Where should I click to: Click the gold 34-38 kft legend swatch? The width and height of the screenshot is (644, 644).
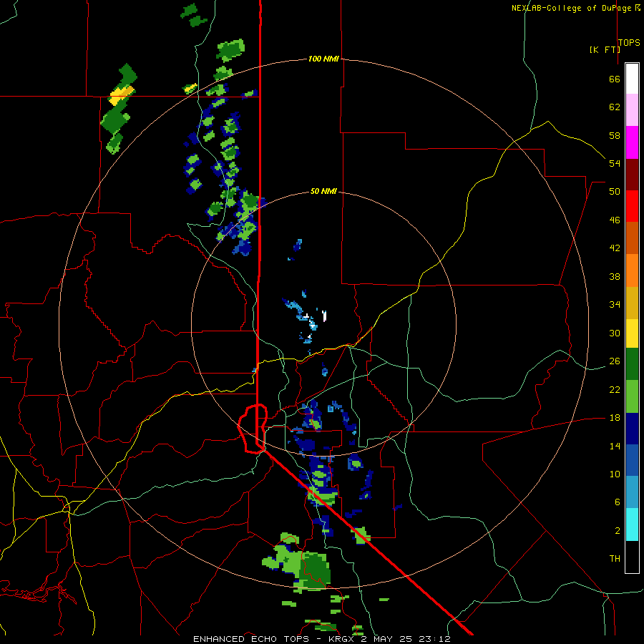[x=632, y=302]
